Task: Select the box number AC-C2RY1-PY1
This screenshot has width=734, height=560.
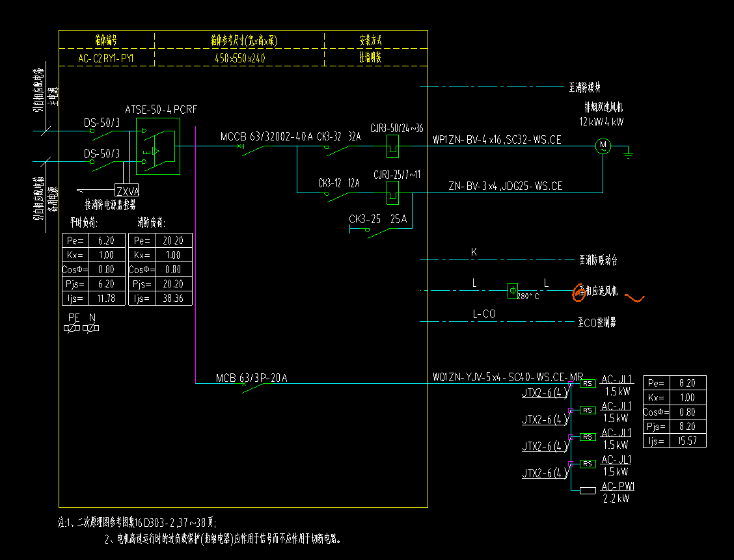Action: 106,58
